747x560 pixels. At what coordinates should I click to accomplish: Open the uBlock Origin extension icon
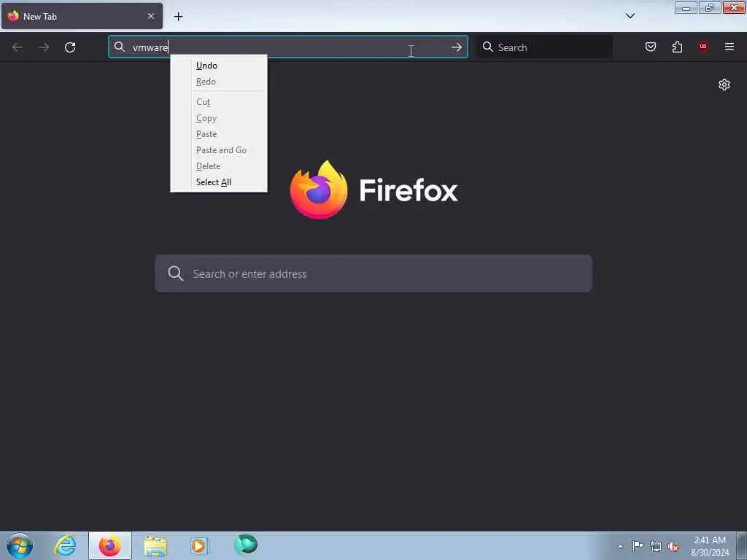click(703, 46)
